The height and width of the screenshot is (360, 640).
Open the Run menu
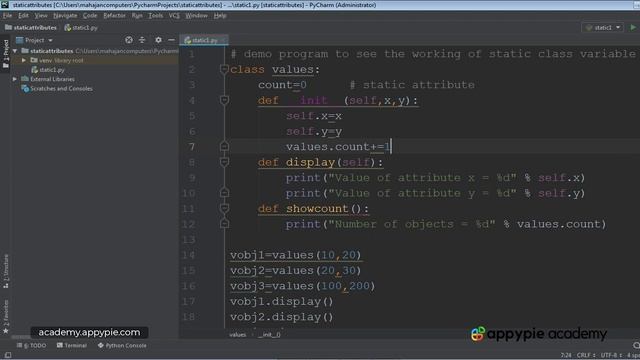[x=137, y=16]
